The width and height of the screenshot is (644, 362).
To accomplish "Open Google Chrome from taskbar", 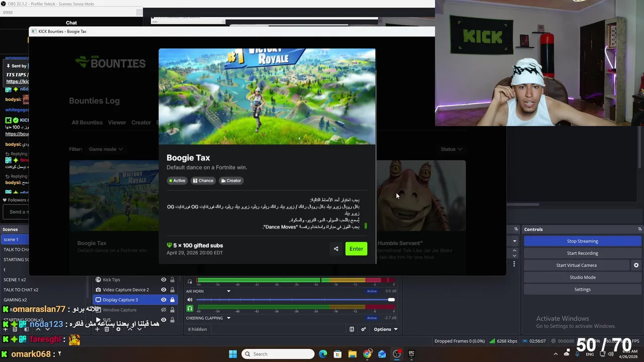I will [x=367, y=354].
